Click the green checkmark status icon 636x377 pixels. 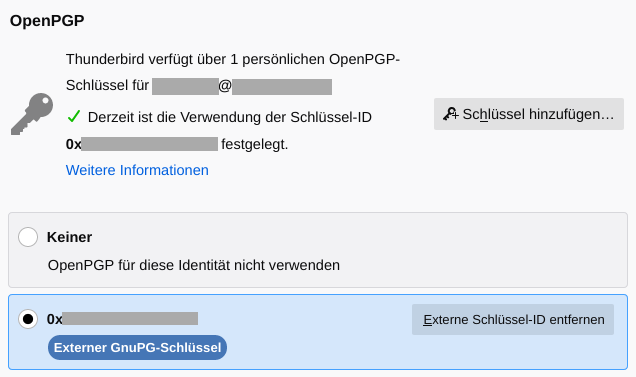74,116
